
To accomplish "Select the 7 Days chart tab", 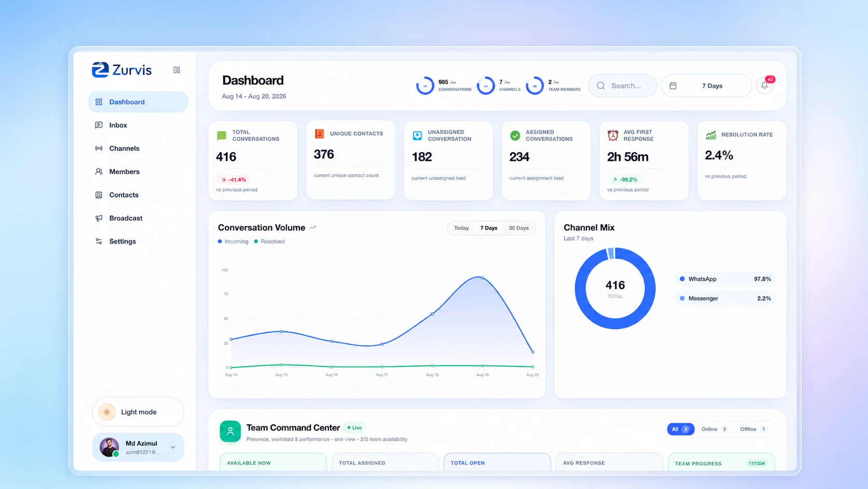I will 489,228.
